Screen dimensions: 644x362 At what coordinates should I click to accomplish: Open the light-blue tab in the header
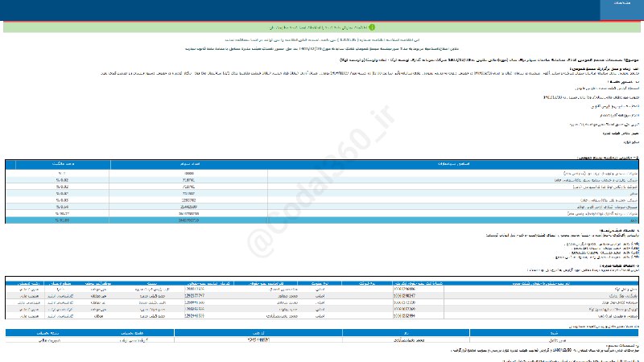pos(621,10)
